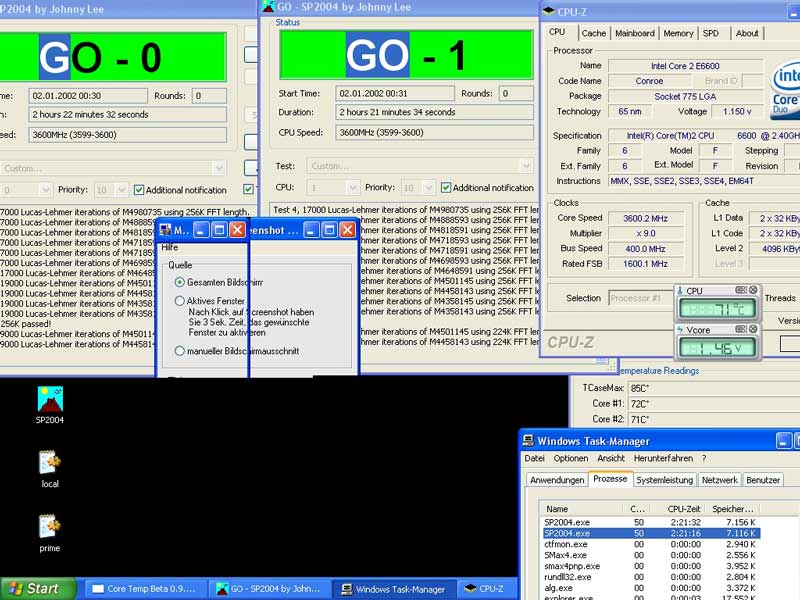Toggle Additional notification in GO-1 window

(446, 188)
